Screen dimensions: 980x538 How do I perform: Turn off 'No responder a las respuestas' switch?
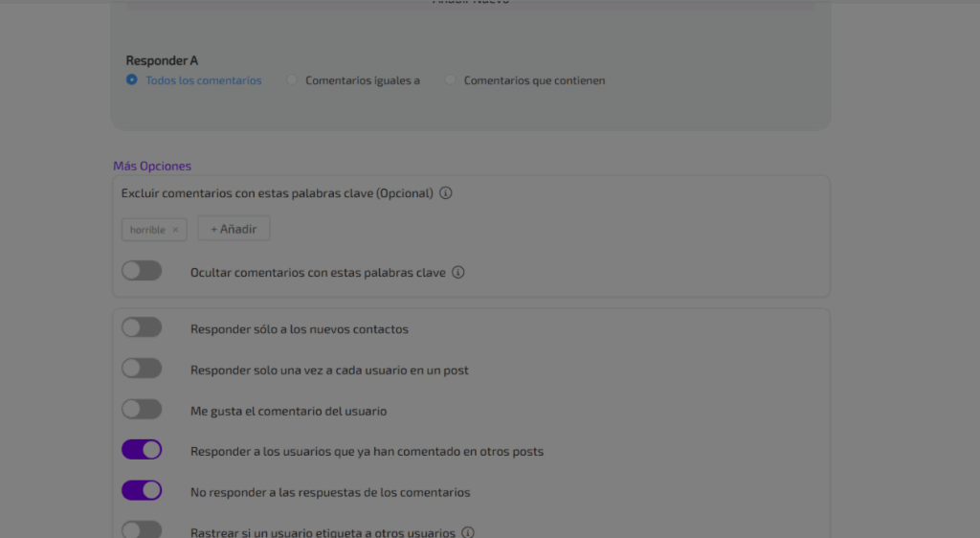point(142,491)
